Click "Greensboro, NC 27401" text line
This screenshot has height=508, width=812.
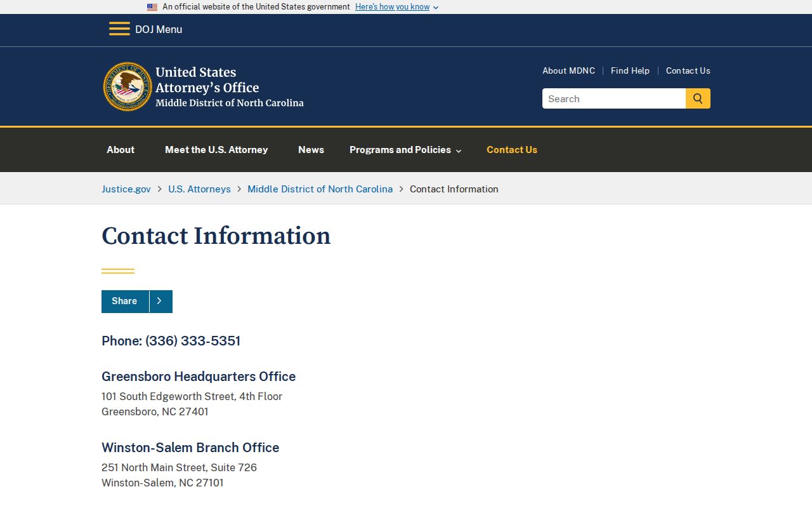pos(155,411)
